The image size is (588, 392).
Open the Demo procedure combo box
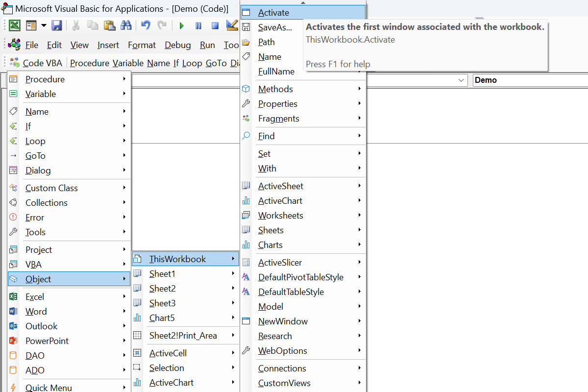point(530,80)
